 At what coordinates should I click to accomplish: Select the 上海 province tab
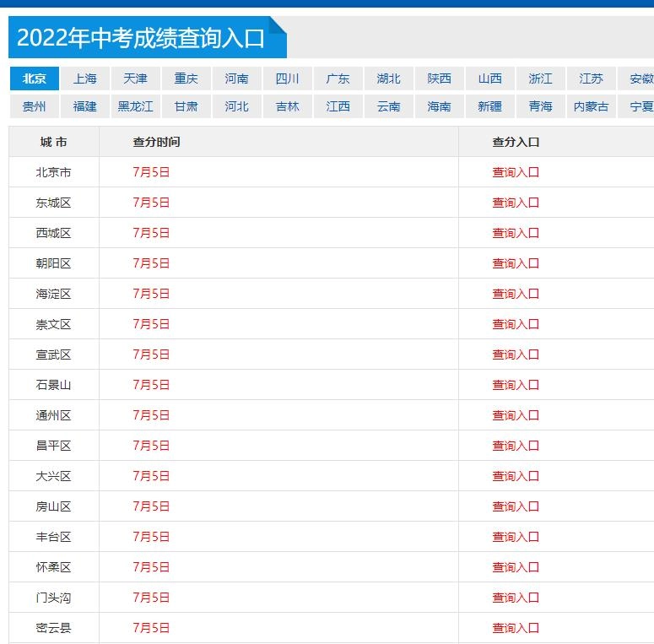(x=84, y=78)
